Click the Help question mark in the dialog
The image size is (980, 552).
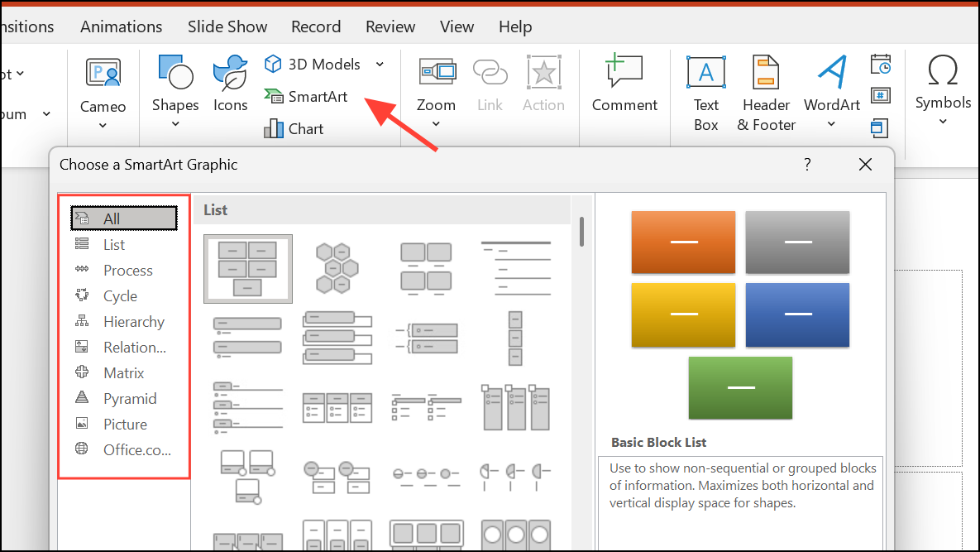coord(806,164)
